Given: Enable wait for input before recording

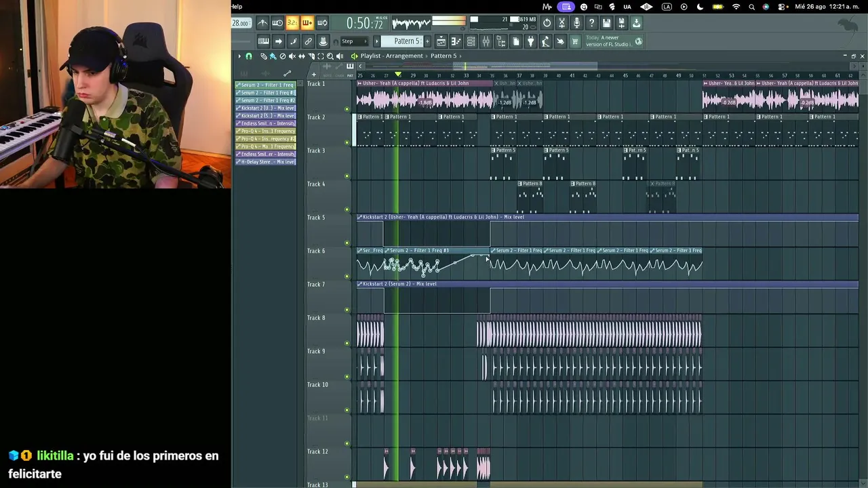Looking at the screenshot, I should tap(277, 23).
